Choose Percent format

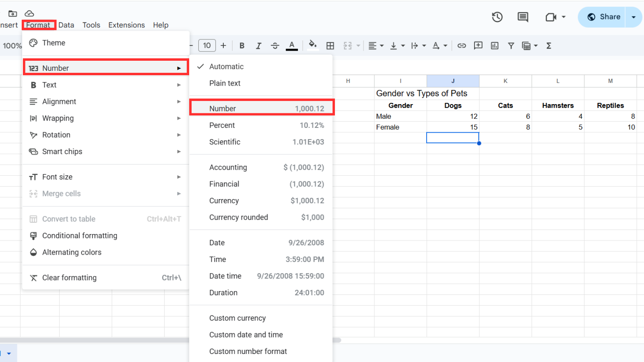(x=261, y=125)
